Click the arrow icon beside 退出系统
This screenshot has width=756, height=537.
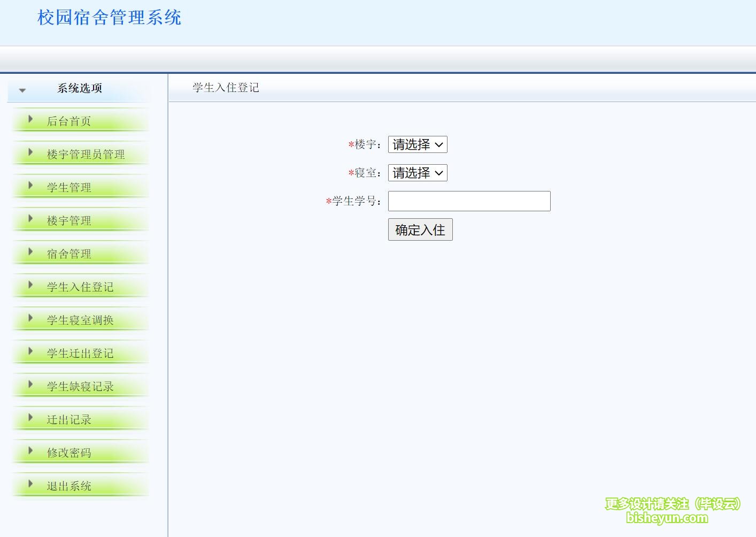point(30,485)
